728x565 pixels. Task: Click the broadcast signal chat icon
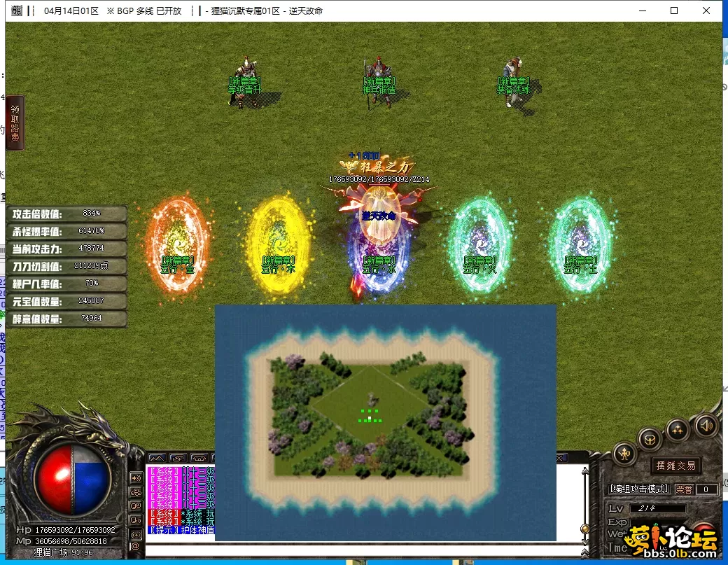136,534
